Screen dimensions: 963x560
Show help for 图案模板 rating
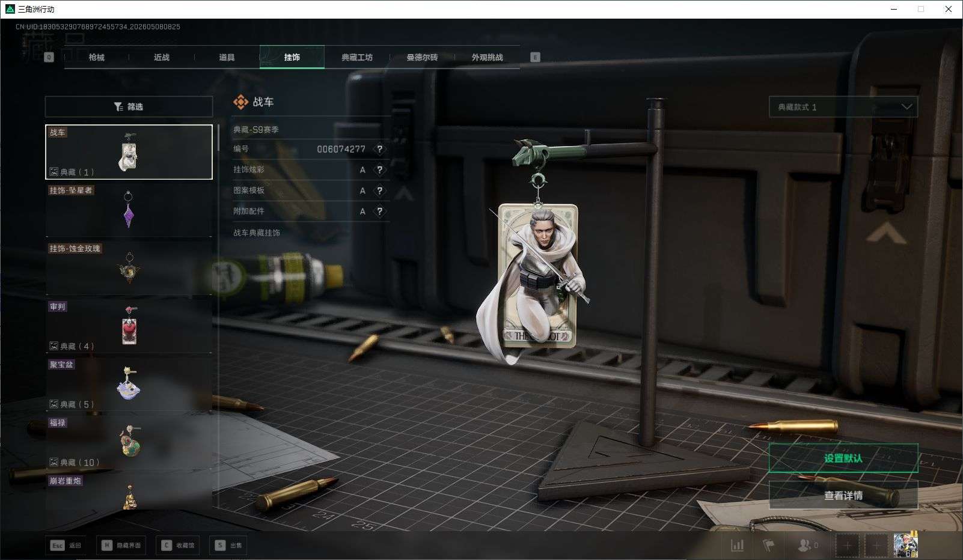(x=379, y=190)
